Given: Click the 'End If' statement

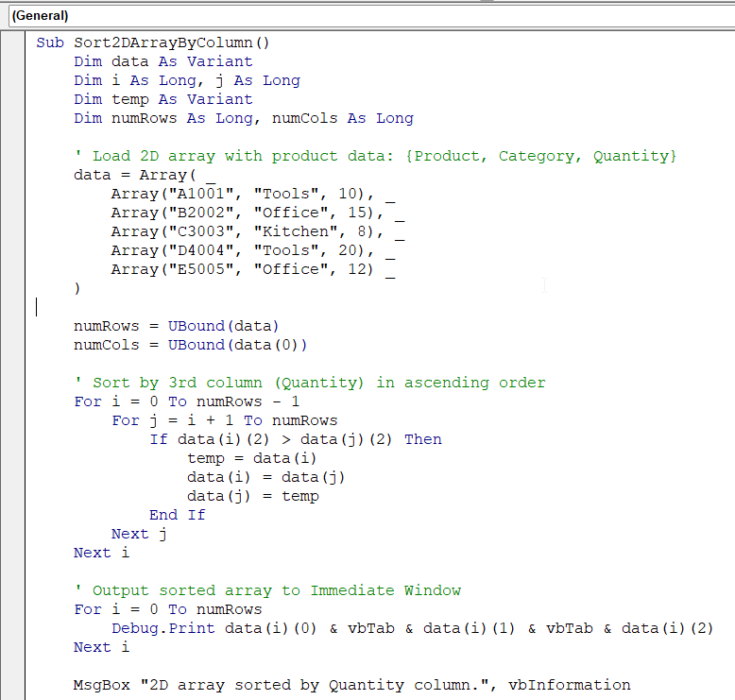Looking at the screenshot, I should coord(177,515).
